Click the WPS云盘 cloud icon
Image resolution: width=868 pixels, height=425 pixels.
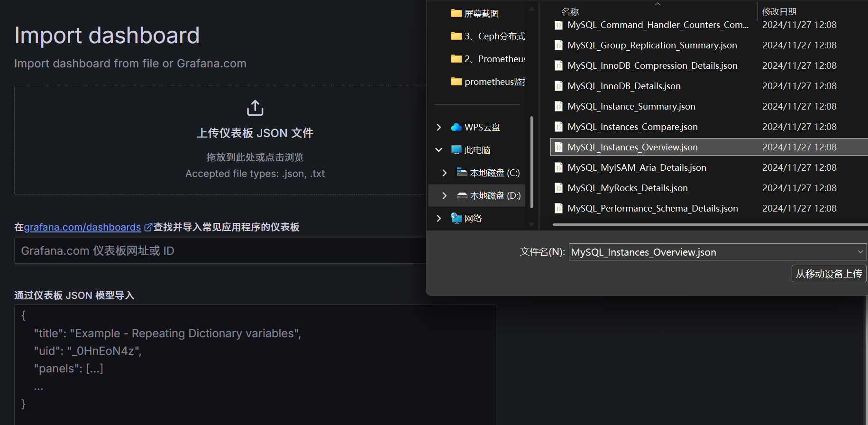click(x=457, y=127)
